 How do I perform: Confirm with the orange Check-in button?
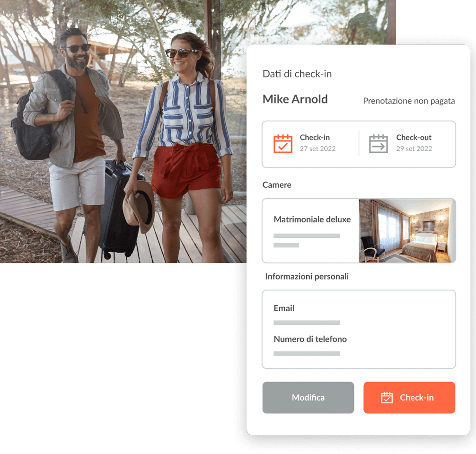click(x=409, y=397)
